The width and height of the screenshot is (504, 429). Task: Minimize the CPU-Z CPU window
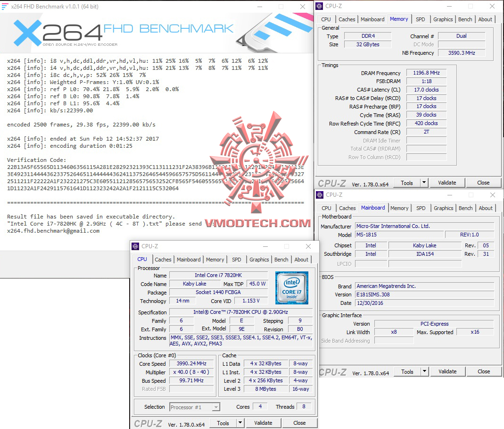(x=265, y=246)
